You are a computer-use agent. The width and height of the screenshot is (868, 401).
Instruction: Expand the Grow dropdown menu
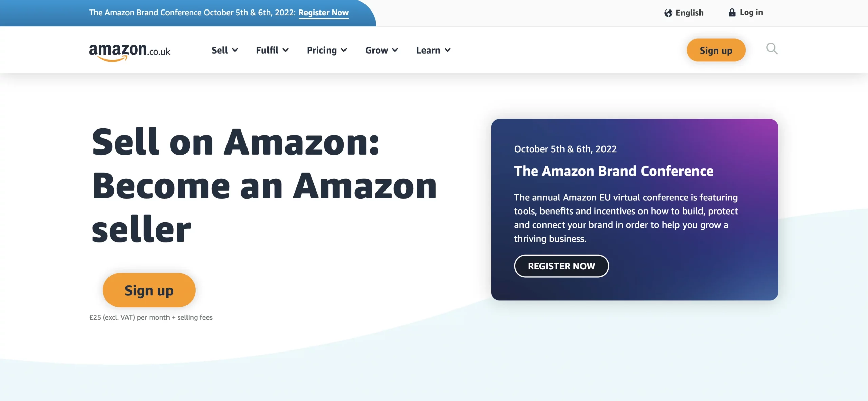[x=381, y=49]
